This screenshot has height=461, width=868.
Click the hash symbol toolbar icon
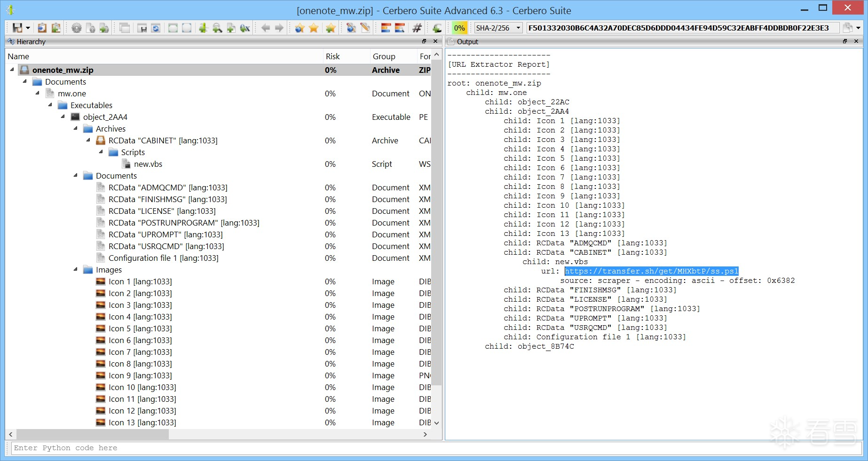pos(417,28)
